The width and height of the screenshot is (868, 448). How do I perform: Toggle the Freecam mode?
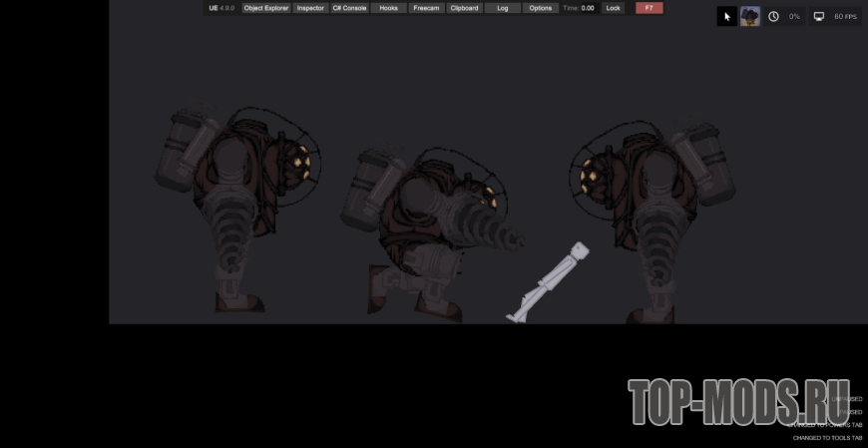click(x=426, y=8)
